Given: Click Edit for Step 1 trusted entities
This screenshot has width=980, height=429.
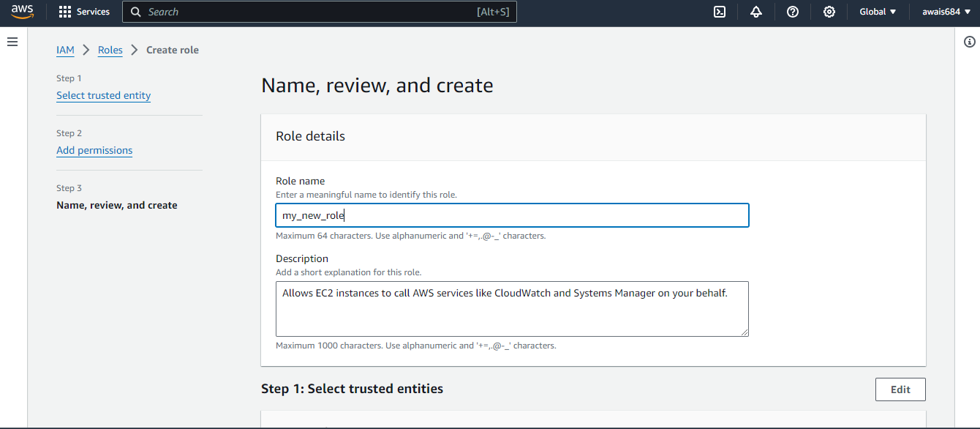Looking at the screenshot, I should (x=900, y=389).
